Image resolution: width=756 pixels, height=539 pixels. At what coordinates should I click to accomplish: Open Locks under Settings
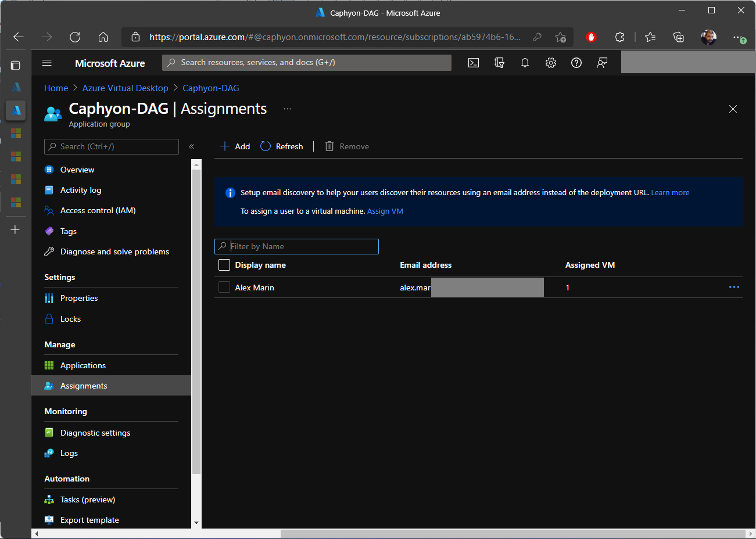(x=111, y=319)
